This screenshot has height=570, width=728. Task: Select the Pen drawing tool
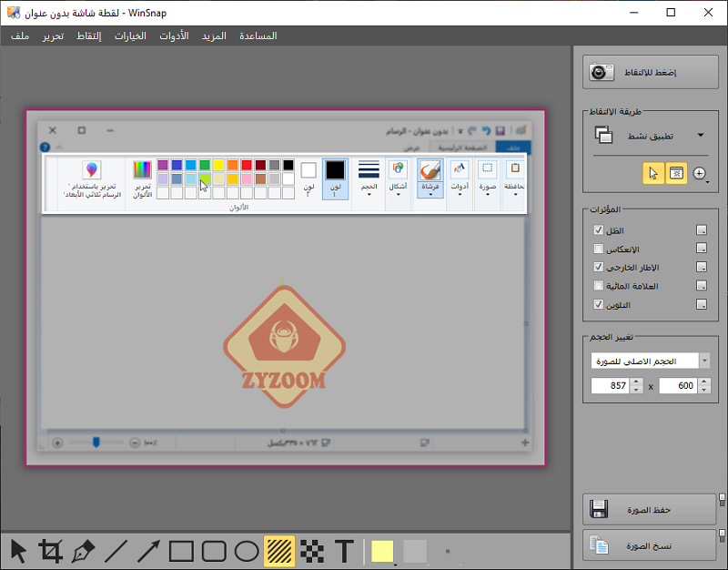tap(83, 552)
